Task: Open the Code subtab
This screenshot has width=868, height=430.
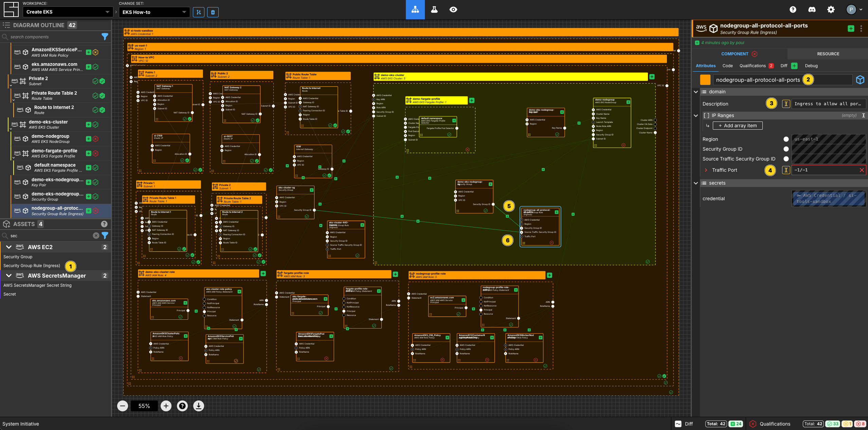Action: coord(727,66)
